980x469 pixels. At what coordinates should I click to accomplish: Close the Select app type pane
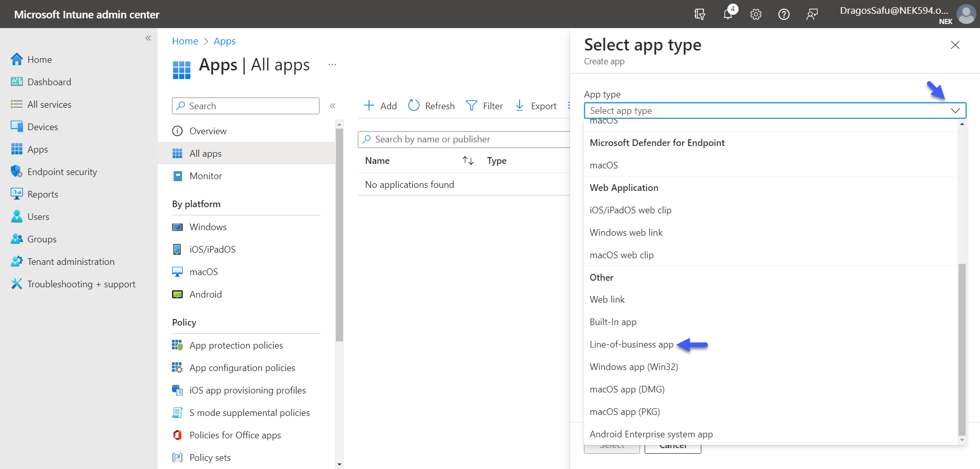tap(955, 45)
